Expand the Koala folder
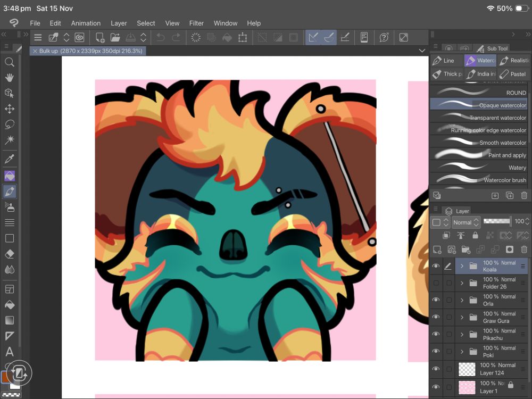Screen dimensions: 532x399 click(462, 266)
